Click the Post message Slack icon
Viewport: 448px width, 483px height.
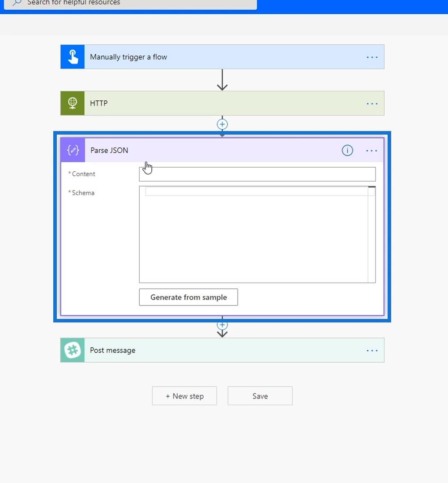pos(73,350)
